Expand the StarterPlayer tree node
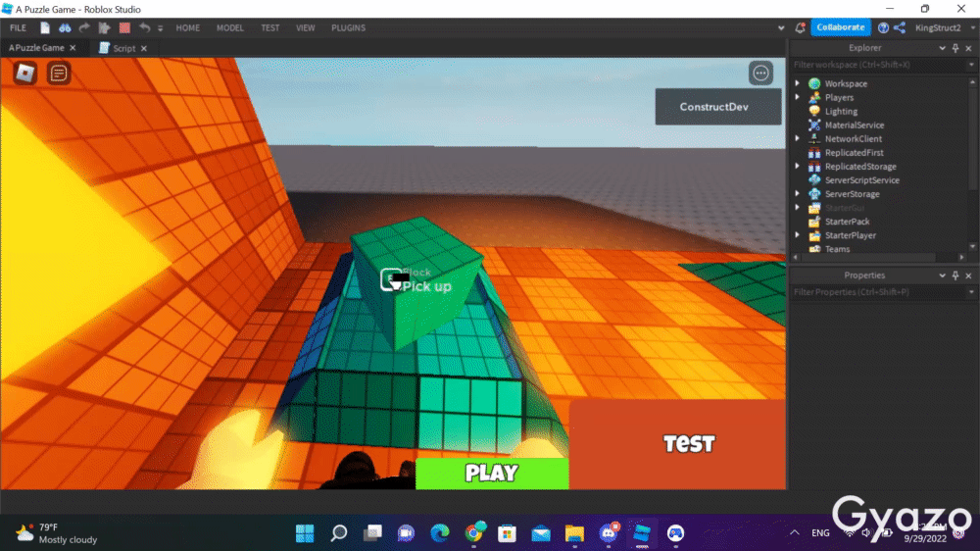980x551 pixels. tap(797, 234)
